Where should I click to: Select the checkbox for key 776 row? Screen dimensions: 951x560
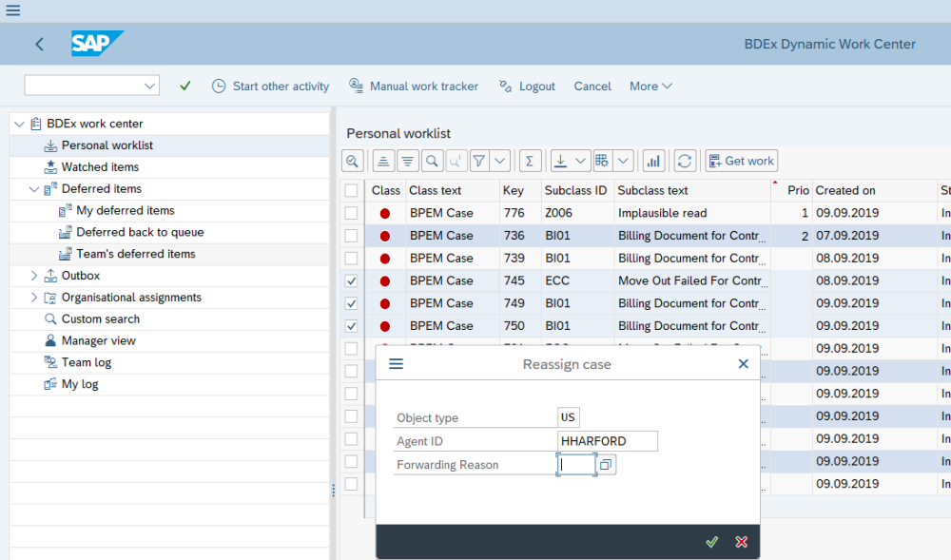click(x=352, y=213)
